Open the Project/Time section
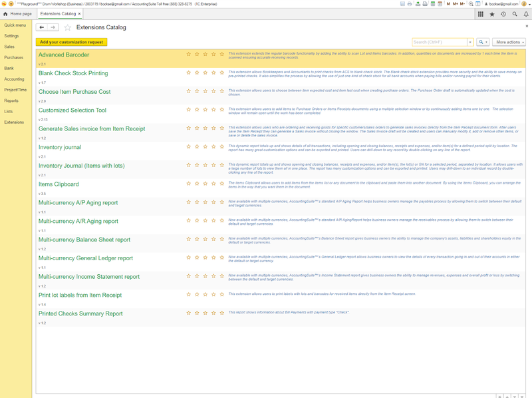 pos(15,90)
